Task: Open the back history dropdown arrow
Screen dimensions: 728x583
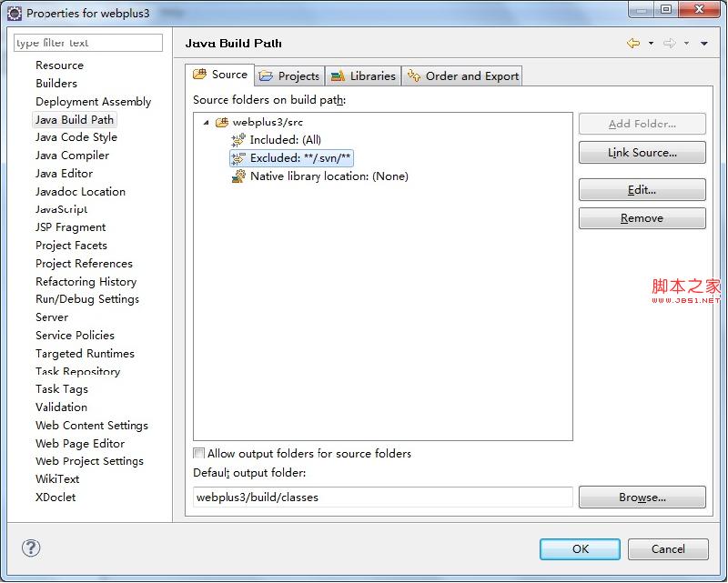Action: click(651, 44)
